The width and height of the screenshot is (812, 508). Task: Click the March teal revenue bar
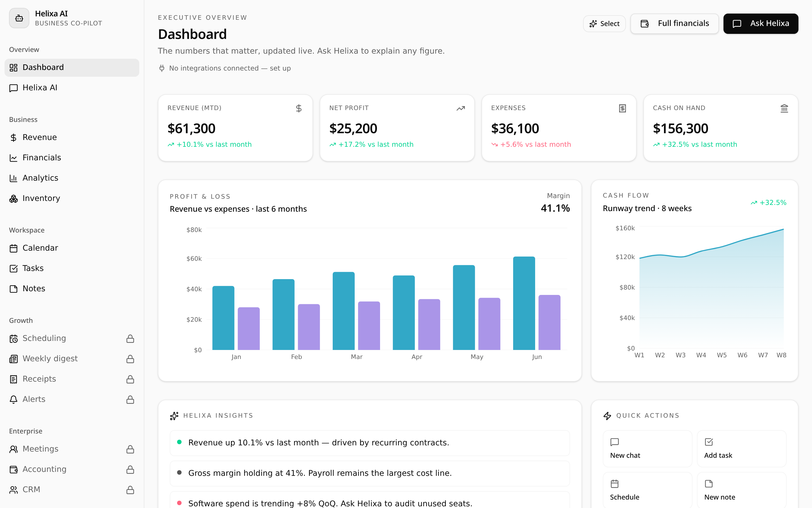click(344, 311)
